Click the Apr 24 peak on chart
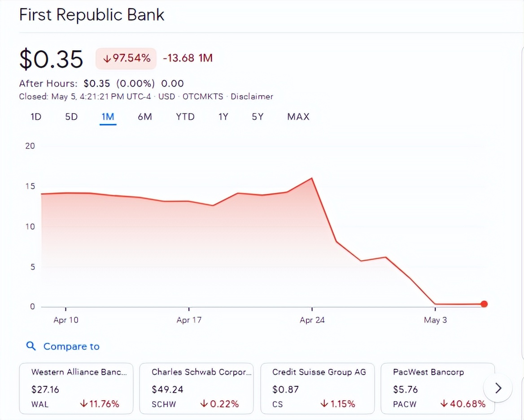The image size is (524, 420). point(311,178)
